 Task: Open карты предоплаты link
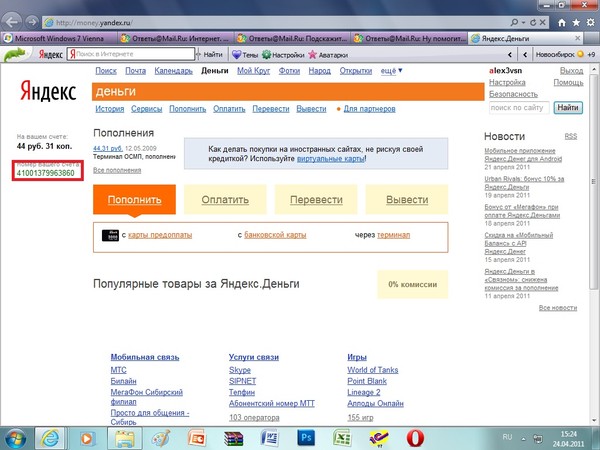point(160,235)
